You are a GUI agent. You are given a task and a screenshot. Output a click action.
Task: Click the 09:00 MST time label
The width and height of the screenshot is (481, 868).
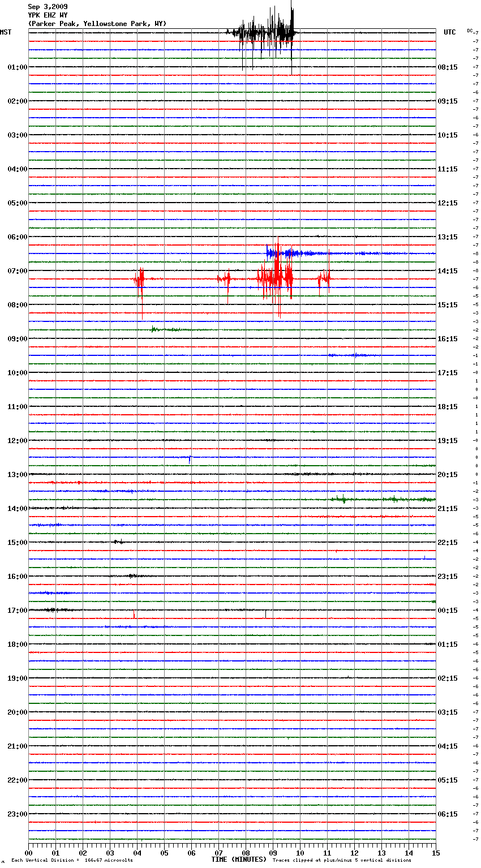pos(18,339)
